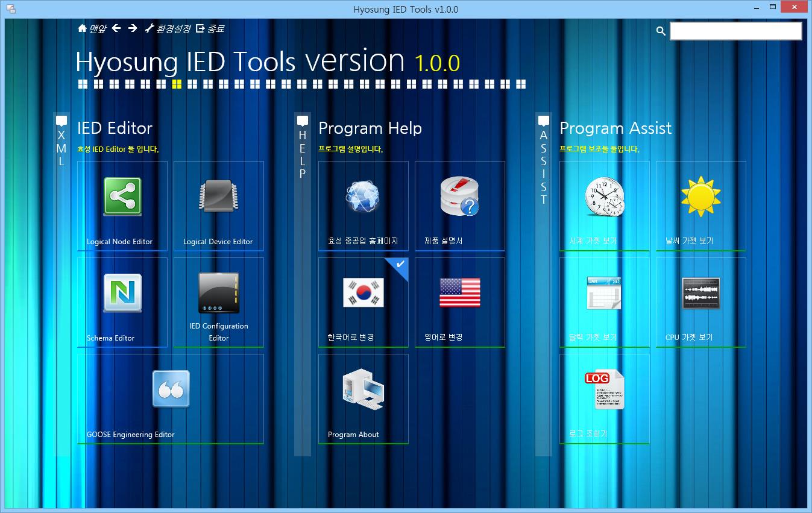Click the yellow version number 1.0.0
Image resolution: width=812 pixels, height=513 pixels.
pyautogui.click(x=437, y=63)
